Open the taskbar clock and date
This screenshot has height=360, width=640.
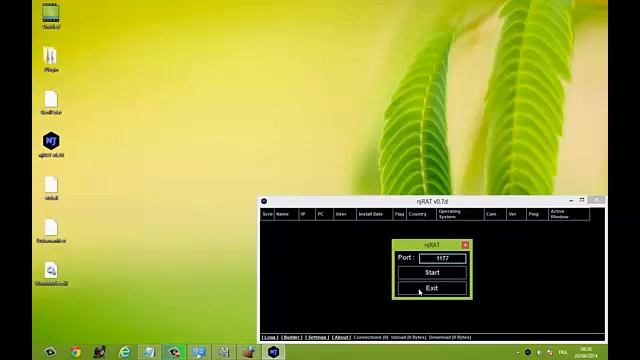[x=586, y=353]
